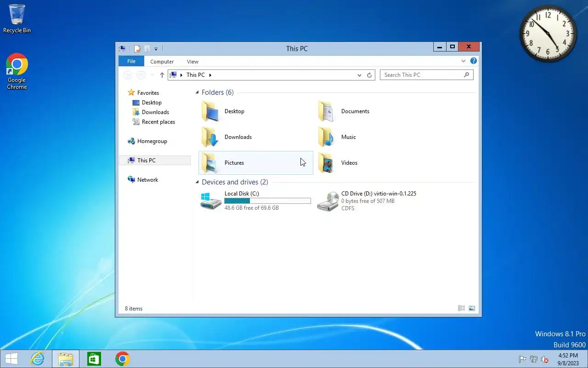Click the network tray icon

(534, 360)
